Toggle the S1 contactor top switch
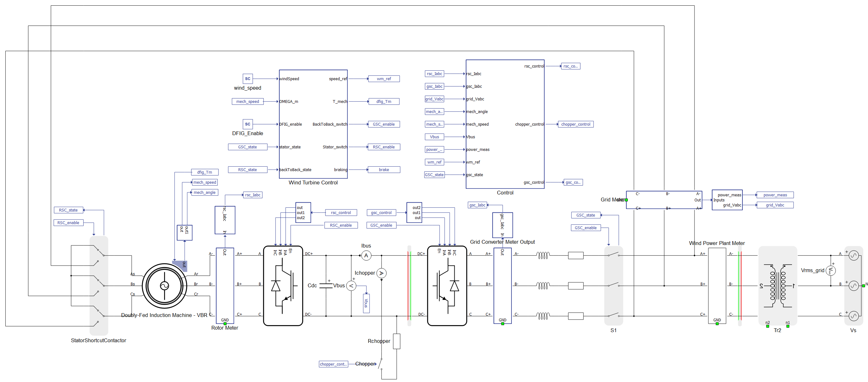This screenshot has width=868, height=382. click(x=613, y=254)
